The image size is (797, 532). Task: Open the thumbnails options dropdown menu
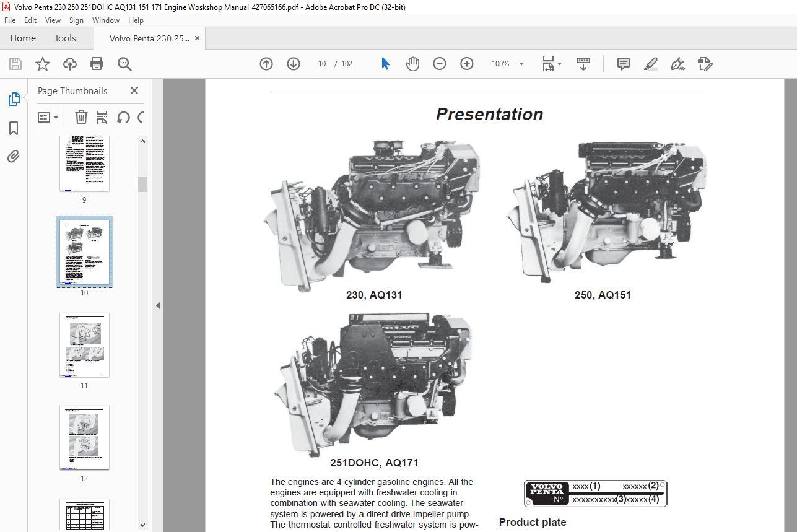pos(48,117)
